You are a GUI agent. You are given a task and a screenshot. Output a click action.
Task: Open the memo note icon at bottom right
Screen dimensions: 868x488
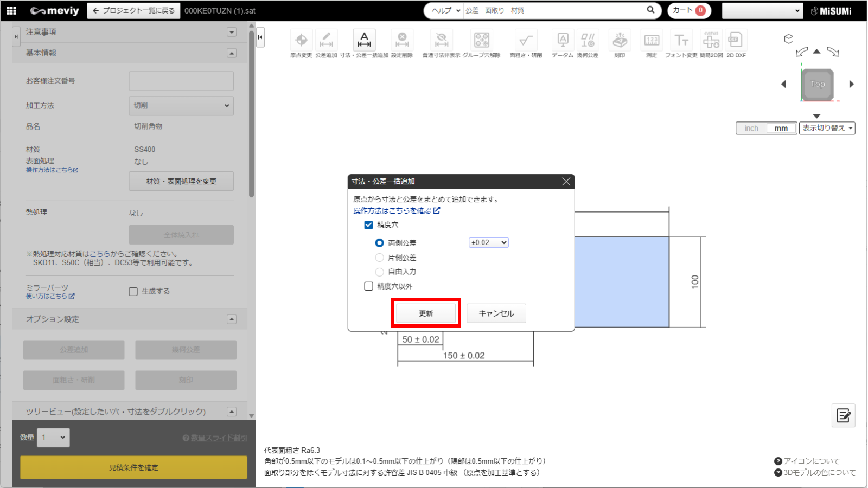point(843,415)
